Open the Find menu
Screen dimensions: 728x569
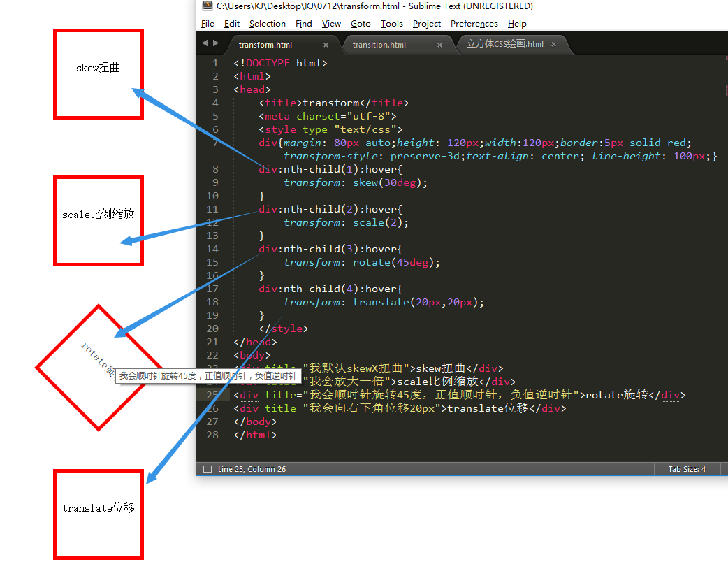click(304, 24)
